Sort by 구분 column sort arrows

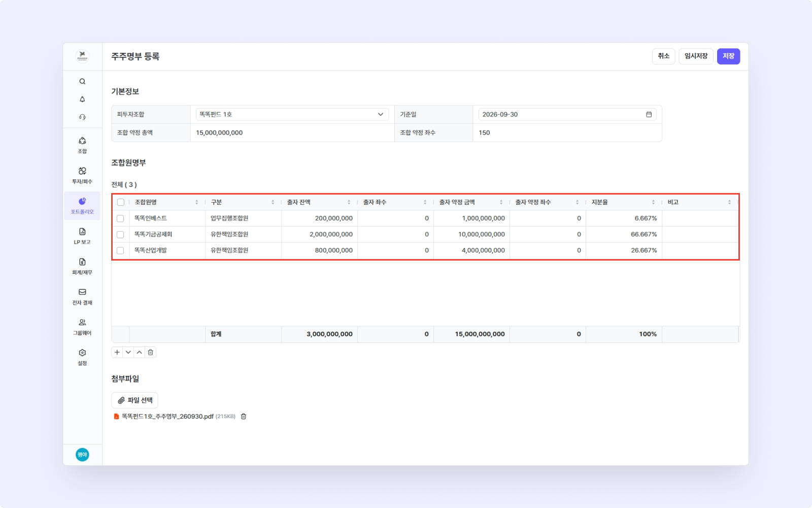(x=273, y=202)
